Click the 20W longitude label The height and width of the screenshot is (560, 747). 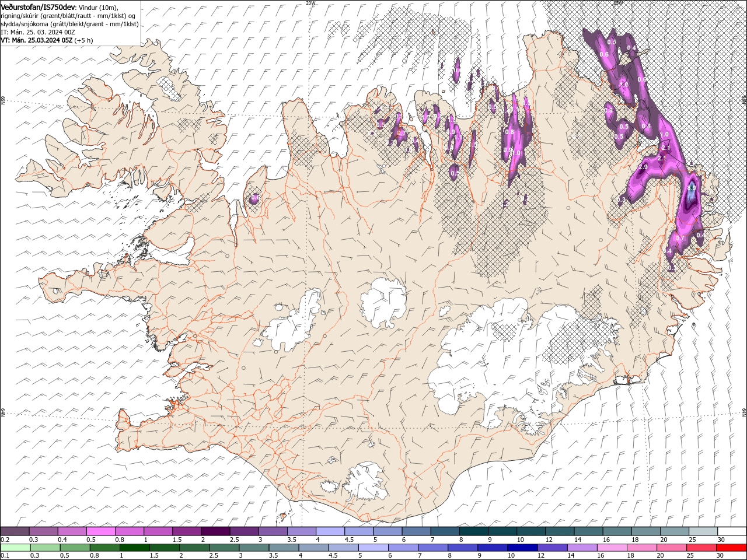click(310, 3)
